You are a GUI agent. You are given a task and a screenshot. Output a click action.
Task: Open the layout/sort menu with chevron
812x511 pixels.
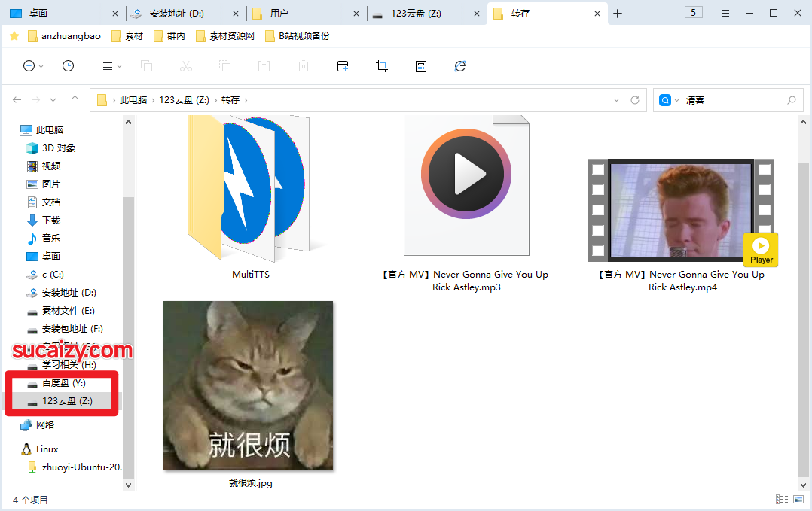111,66
